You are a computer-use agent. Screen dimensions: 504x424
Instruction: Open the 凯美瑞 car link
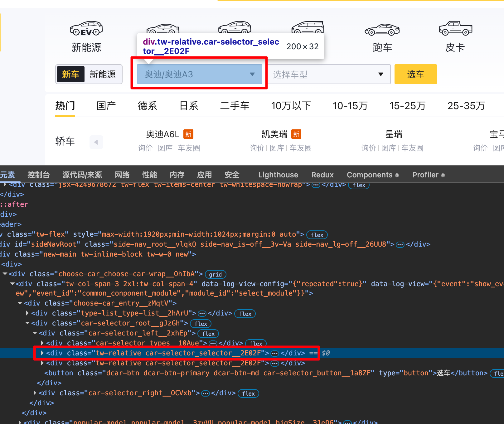tap(274, 134)
